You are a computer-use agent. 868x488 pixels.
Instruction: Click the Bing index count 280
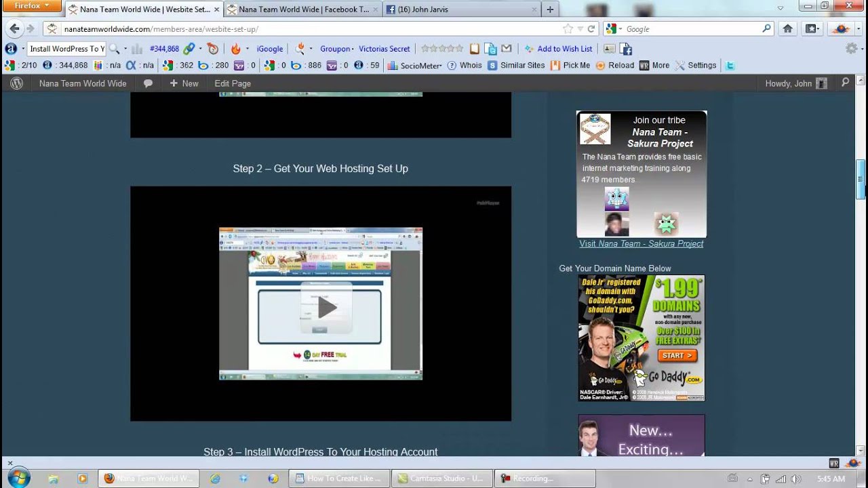pos(214,66)
